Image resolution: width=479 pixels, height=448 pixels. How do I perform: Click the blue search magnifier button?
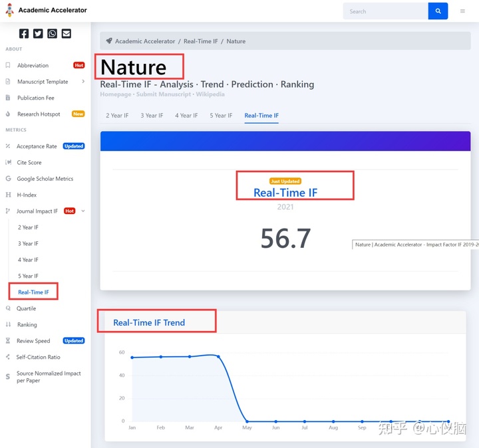click(x=438, y=11)
